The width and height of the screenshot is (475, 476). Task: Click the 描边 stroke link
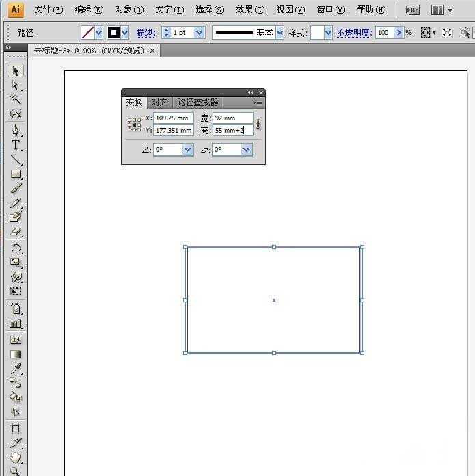146,33
